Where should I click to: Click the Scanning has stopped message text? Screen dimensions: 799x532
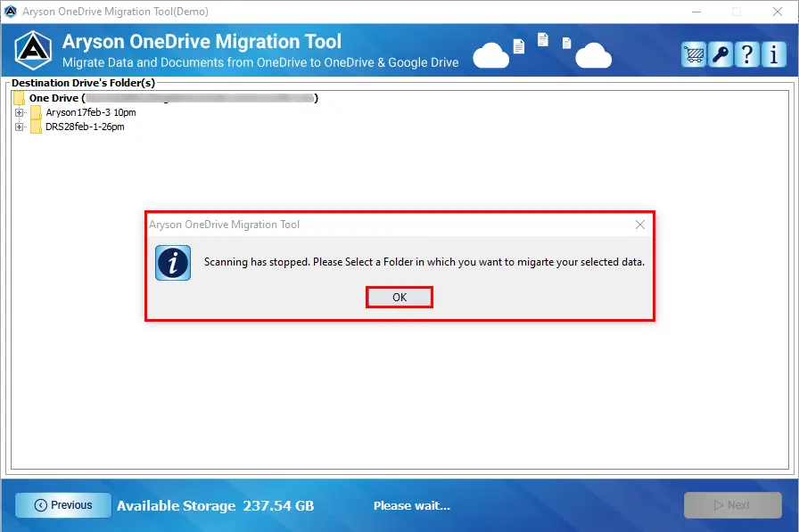tap(424, 262)
